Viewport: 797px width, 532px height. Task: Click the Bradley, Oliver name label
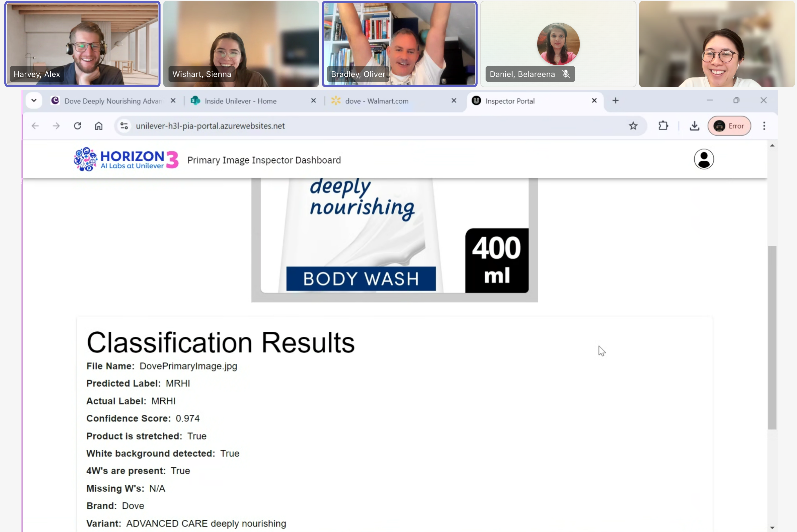pos(358,74)
